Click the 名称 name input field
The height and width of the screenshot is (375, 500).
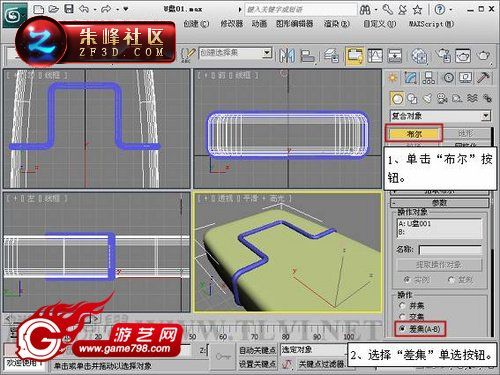click(450, 250)
